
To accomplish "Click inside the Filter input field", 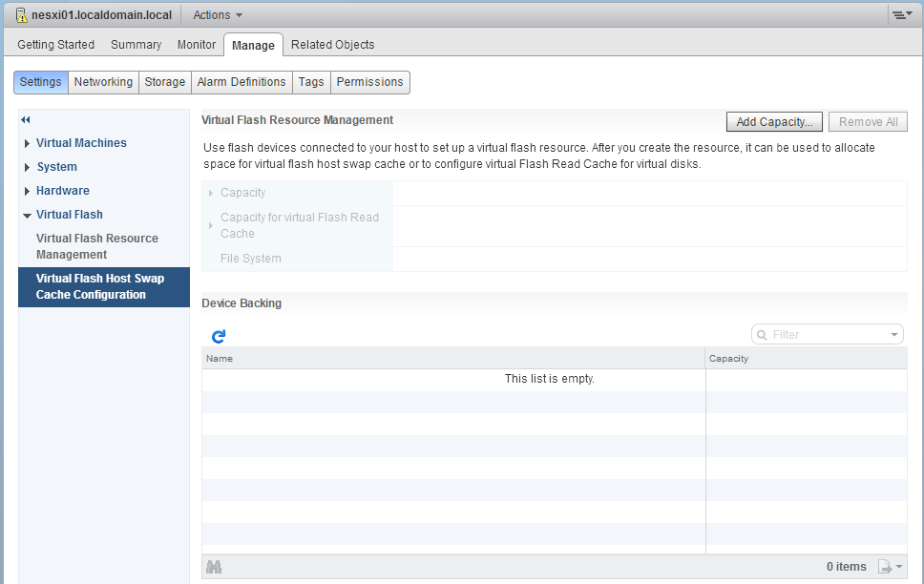I will tap(821, 334).
